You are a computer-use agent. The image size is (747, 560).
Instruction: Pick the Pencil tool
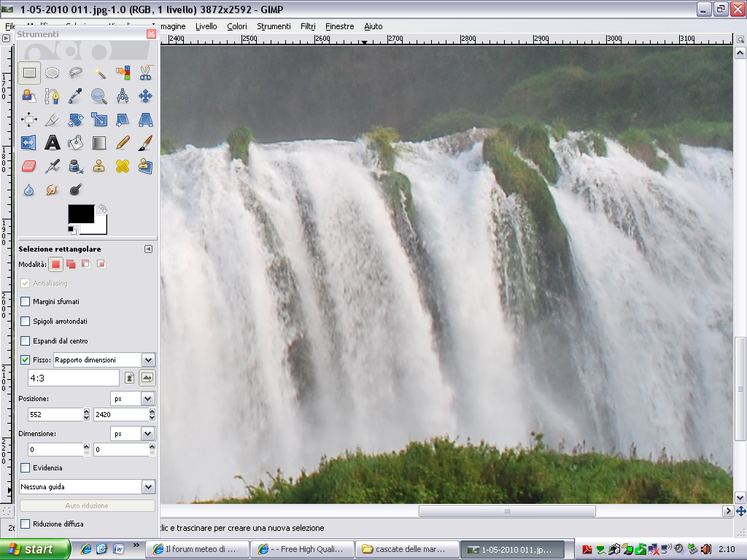(x=123, y=142)
